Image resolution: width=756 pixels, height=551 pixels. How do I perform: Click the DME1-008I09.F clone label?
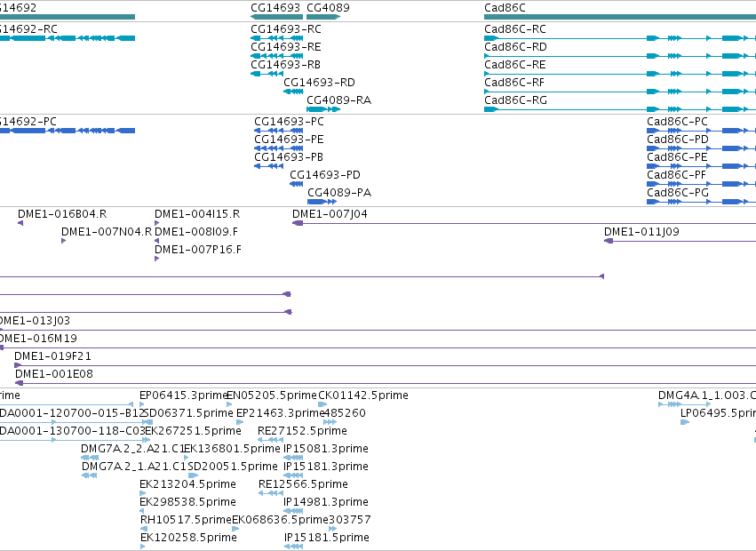196,232
